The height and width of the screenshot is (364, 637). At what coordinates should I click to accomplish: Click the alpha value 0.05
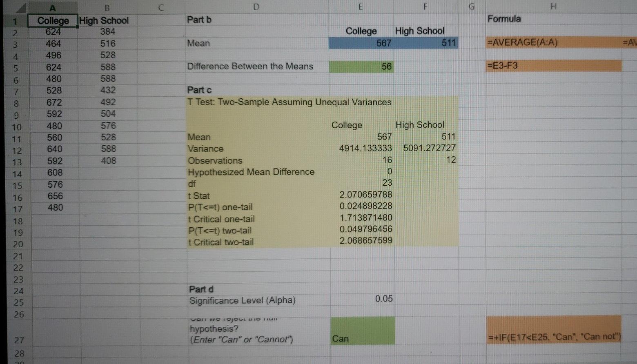(384, 299)
